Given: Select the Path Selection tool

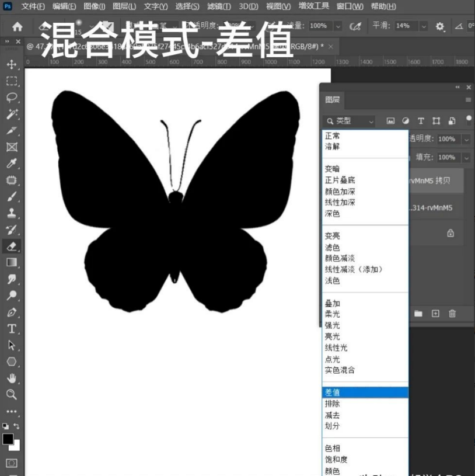Looking at the screenshot, I should pos(12,345).
